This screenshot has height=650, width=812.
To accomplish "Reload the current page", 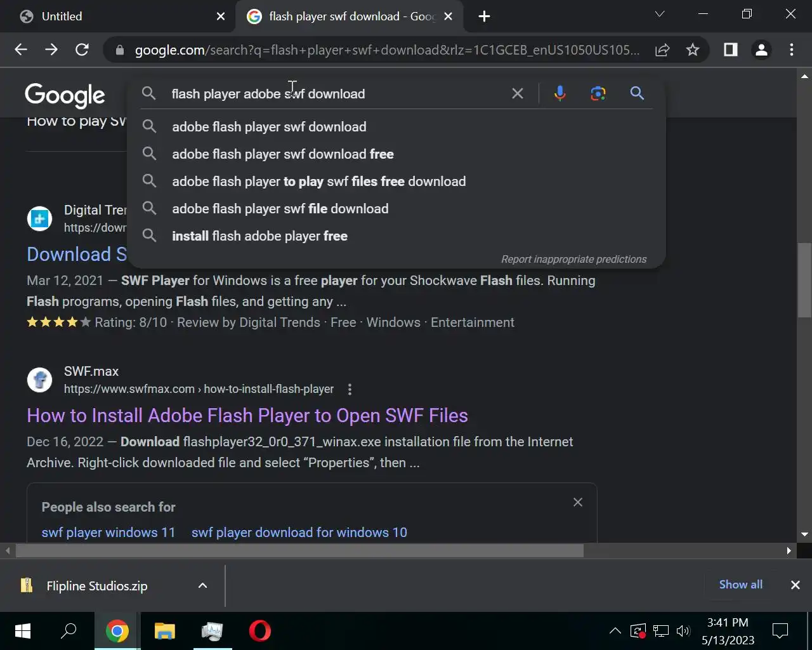I will [82, 50].
